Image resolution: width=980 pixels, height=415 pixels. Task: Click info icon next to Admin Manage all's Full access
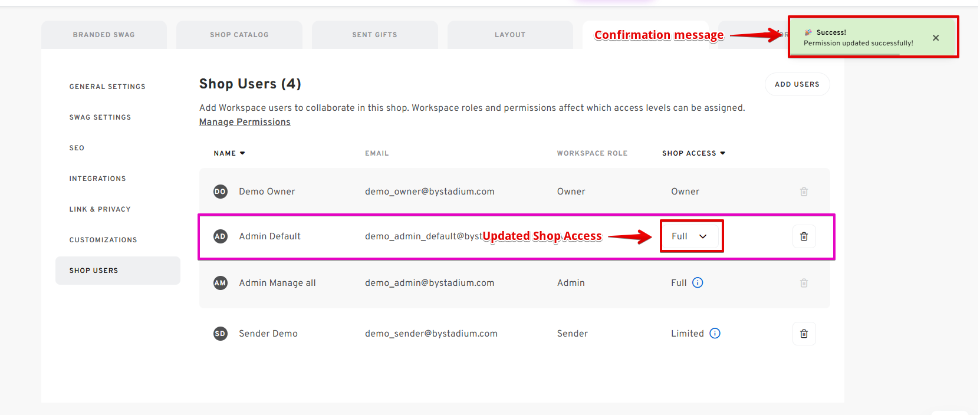(698, 283)
